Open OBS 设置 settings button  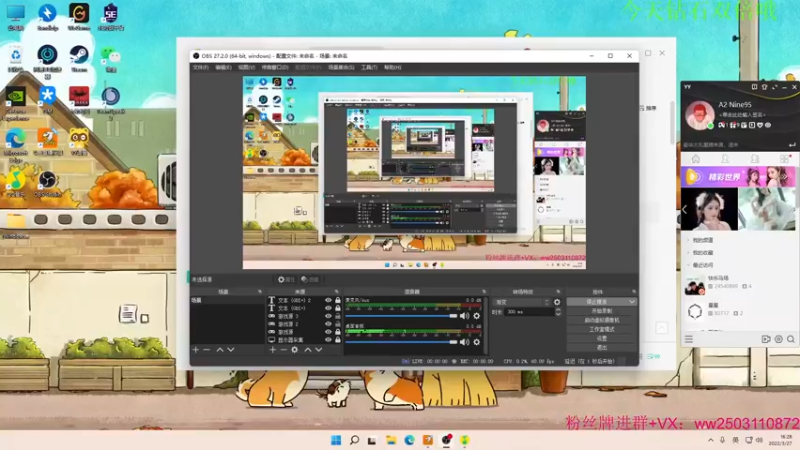[602, 338]
